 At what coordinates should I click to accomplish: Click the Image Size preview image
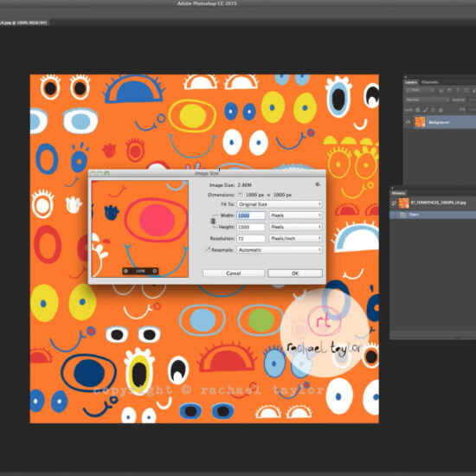click(x=140, y=228)
